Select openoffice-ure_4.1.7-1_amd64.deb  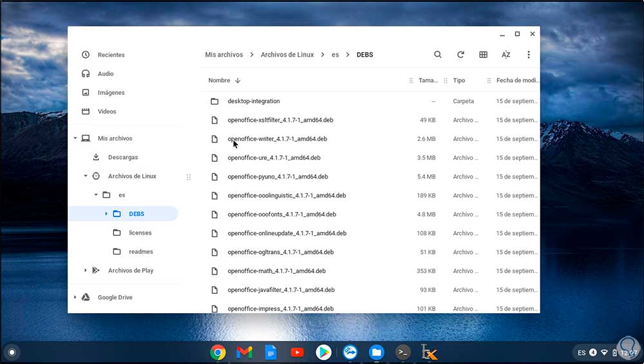370,158
